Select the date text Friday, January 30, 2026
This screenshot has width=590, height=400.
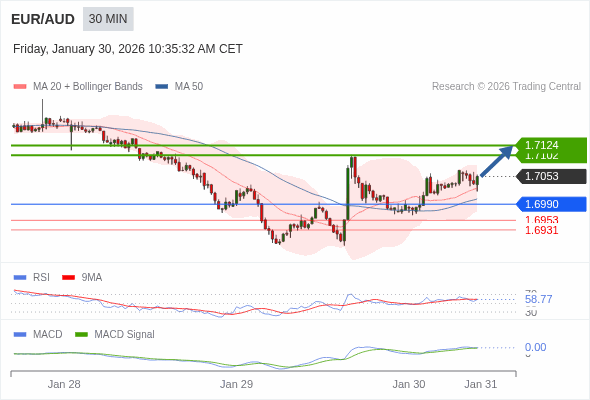coord(79,49)
